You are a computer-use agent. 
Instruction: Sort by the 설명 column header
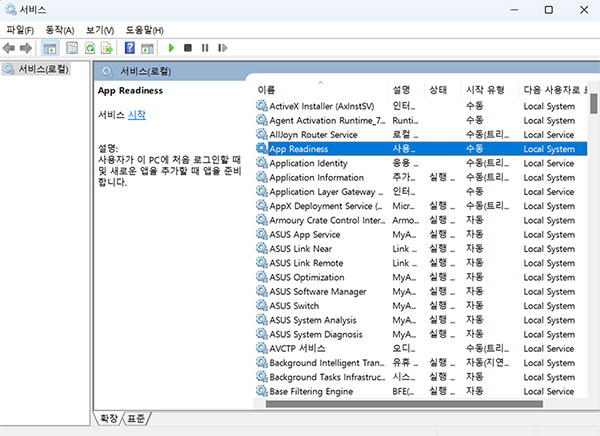[406, 90]
